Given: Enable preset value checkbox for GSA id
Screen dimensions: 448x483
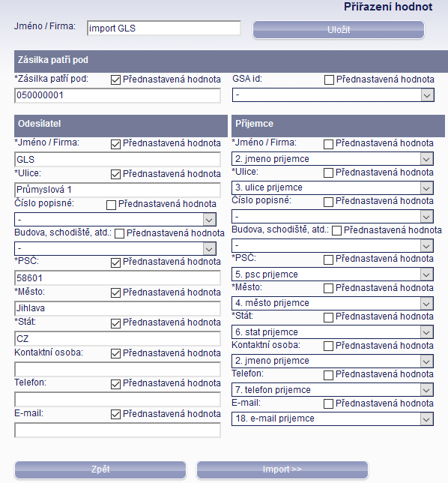Looking at the screenshot, I should point(329,80).
